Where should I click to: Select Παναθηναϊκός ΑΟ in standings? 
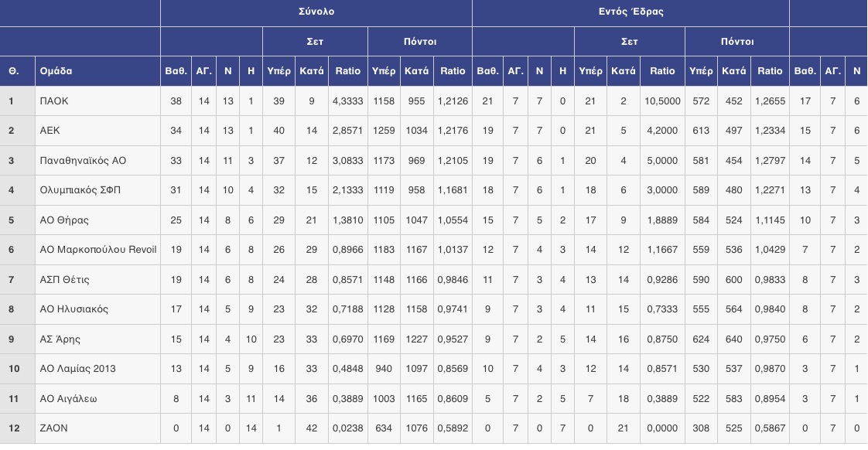click(83, 161)
